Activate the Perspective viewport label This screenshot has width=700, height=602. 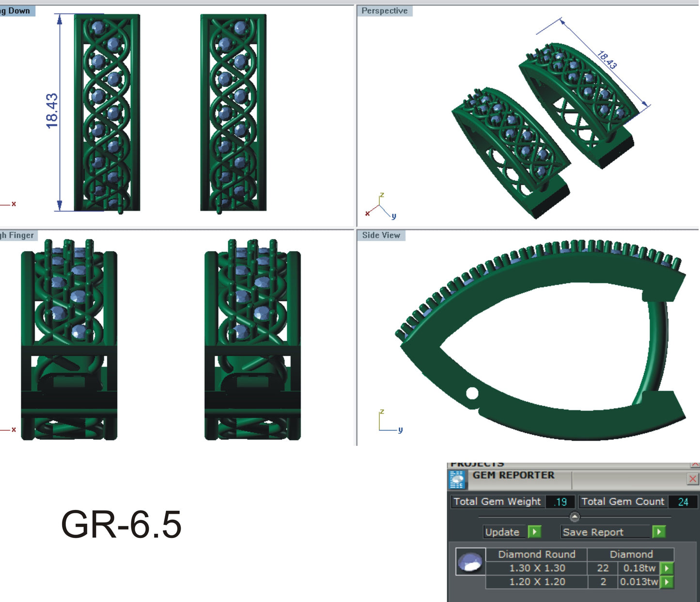click(x=385, y=11)
